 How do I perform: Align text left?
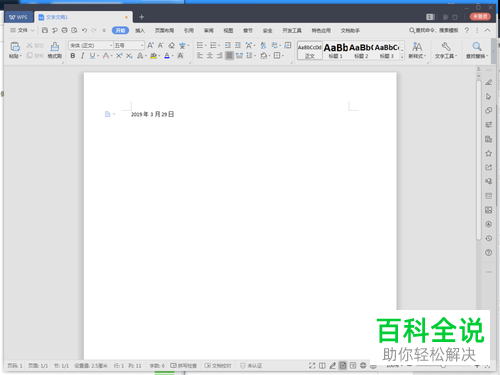[200, 56]
